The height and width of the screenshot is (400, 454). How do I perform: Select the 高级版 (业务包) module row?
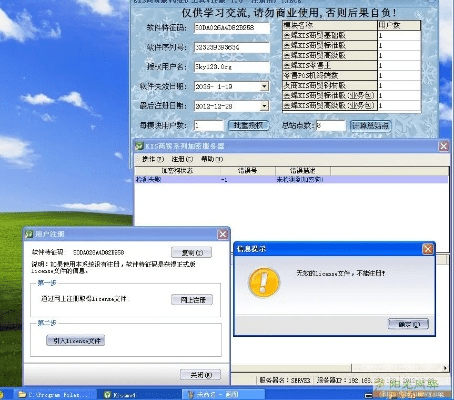click(330, 106)
